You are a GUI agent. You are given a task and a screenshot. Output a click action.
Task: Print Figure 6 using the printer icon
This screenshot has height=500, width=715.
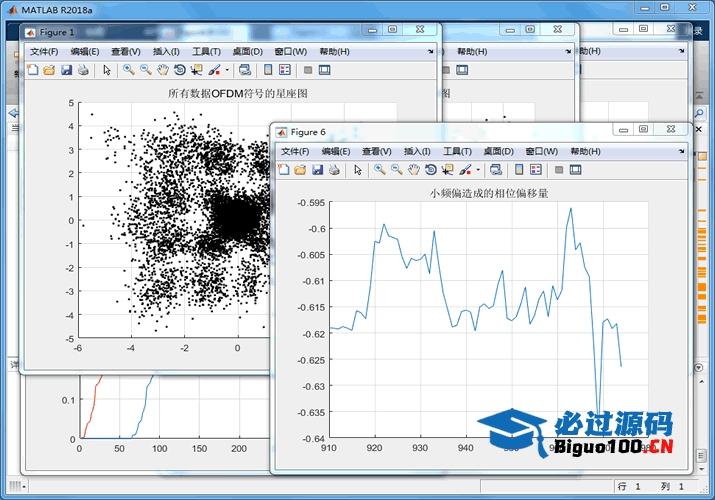point(334,170)
